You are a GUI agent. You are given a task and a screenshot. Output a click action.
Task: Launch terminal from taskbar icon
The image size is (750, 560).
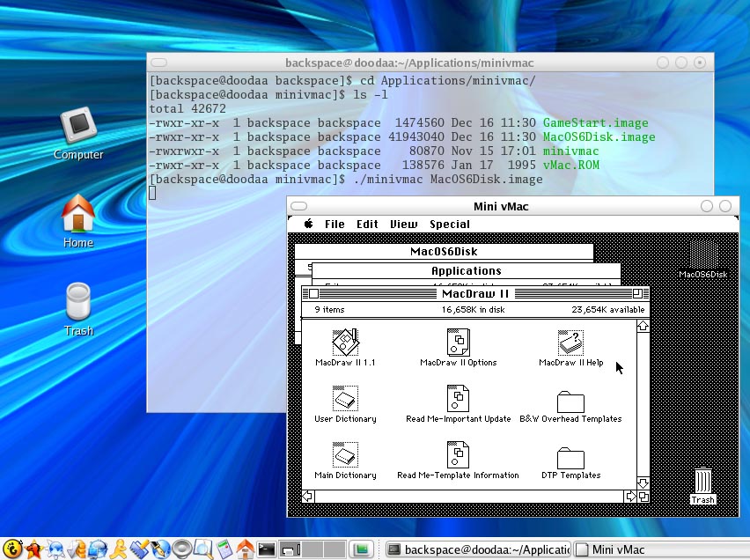click(x=267, y=549)
